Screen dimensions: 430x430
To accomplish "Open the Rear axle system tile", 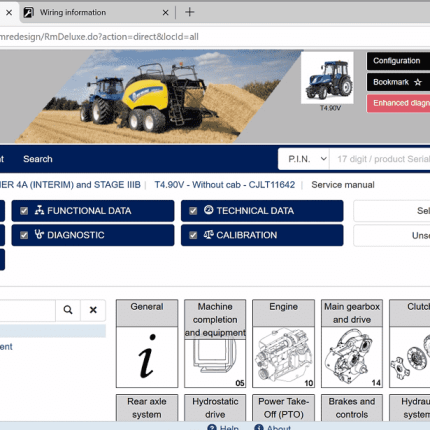I will [x=147, y=408].
